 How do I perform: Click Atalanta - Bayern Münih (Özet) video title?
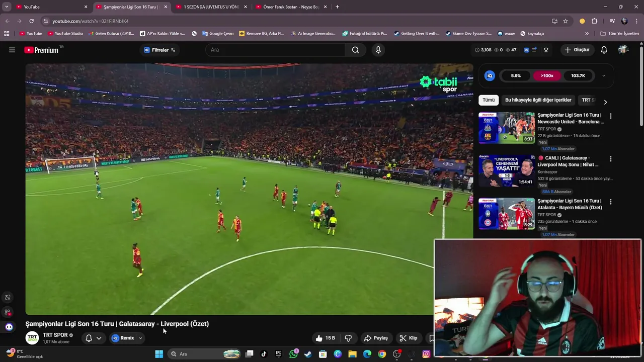[x=570, y=204]
